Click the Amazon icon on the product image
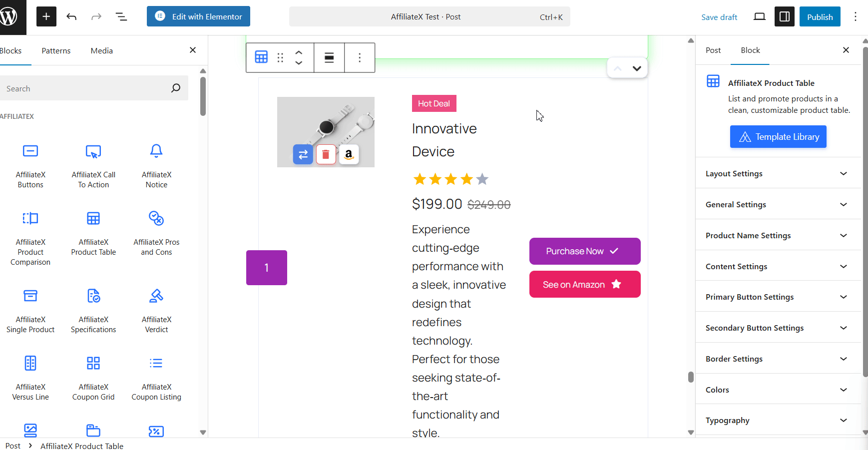This screenshot has width=868, height=450. [x=349, y=154]
